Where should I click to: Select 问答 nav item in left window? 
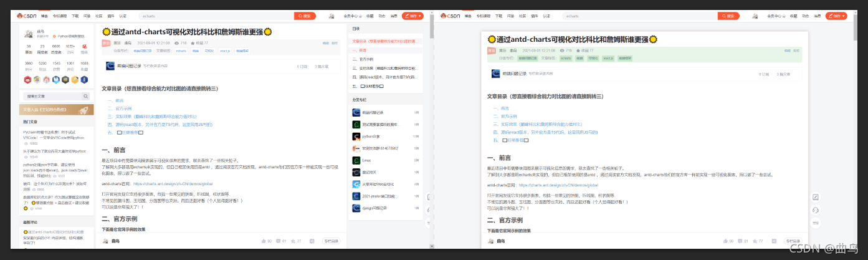87,16
